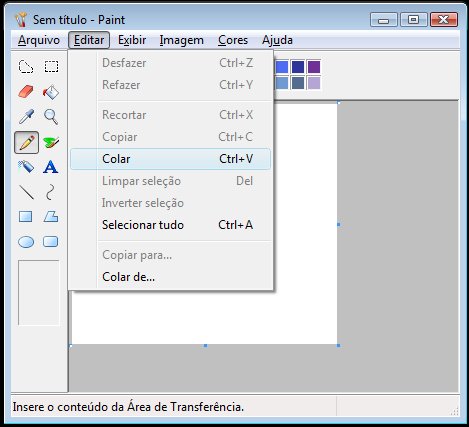Open the Arquivo menu
This screenshot has height=427, width=469.
[39, 40]
